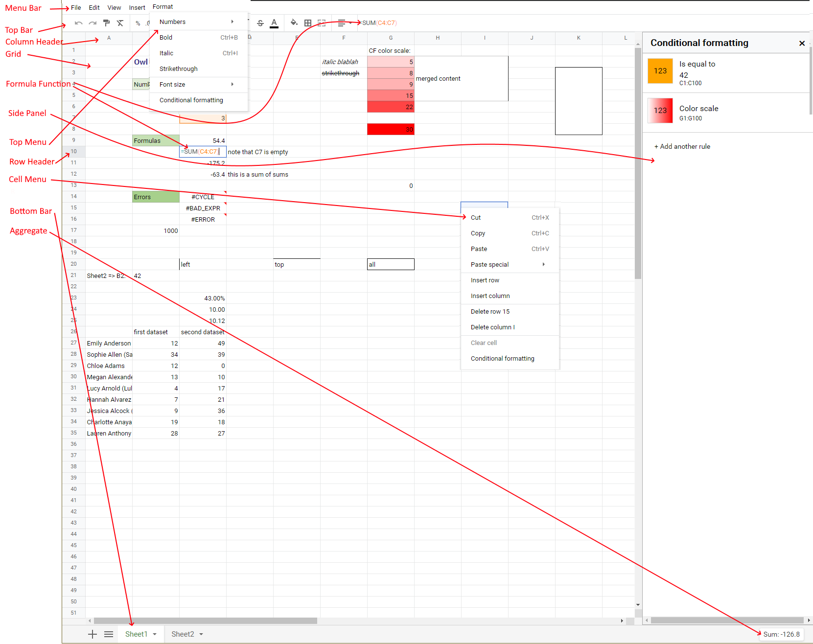The image size is (813, 644).
Task: Select the '43.00%' cell
Action: click(x=203, y=298)
